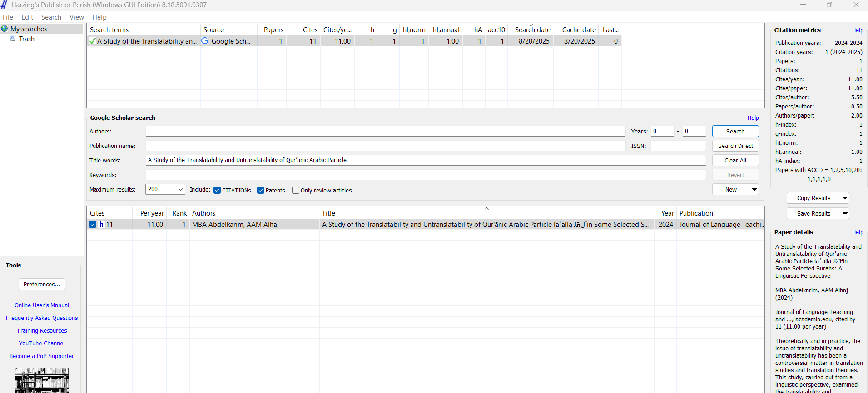Image resolution: width=868 pixels, height=393 pixels.
Task: Click the Publish or Perish app icon in title bar
Action: [4, 5]
